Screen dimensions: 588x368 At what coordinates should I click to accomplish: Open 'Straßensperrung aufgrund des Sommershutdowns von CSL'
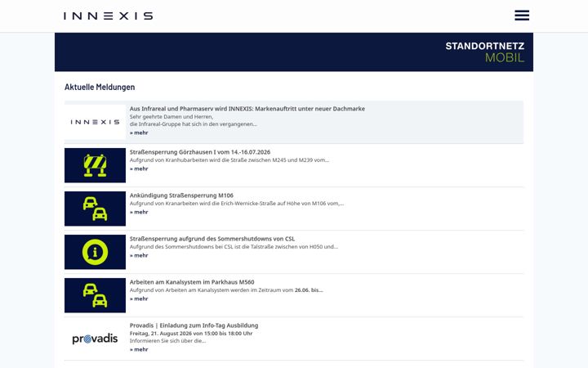pyautogui.click(x=212, y=239)
